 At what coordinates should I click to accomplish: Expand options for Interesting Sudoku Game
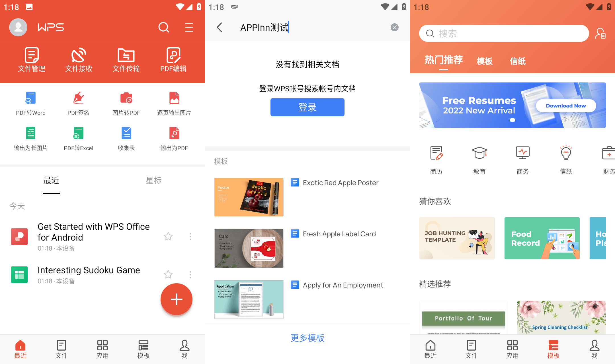click(x=191, y=275)
